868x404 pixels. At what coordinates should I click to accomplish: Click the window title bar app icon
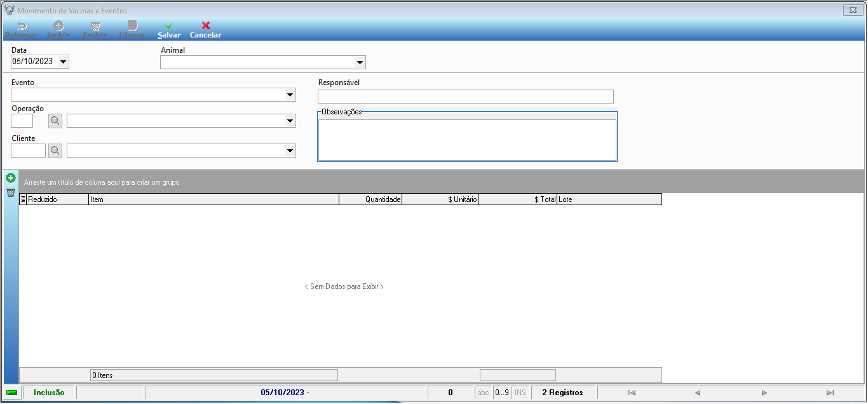(10, 10)
